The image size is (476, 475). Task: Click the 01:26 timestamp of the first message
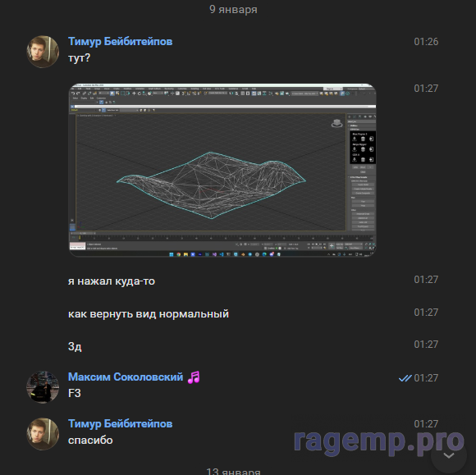(426, 42)
